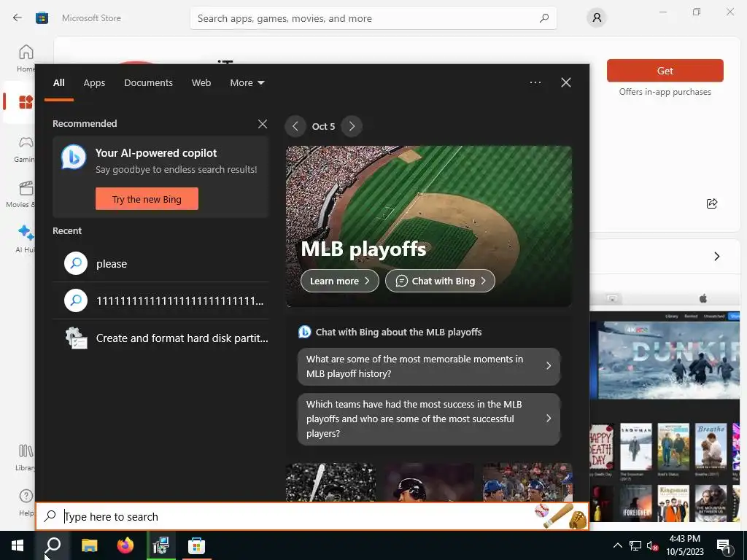This screenshot has width=747, height=560.
Task: Go back in Microsoft Store
Action: click(18, 18)
